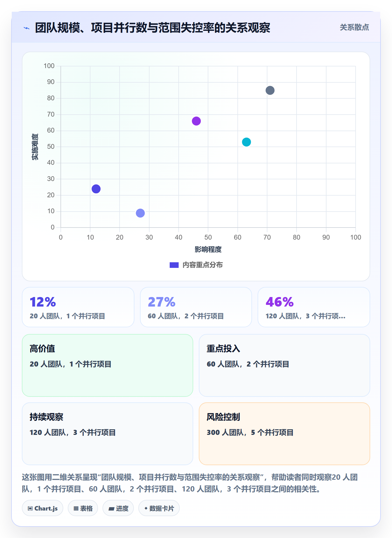This screenshot has height=538, width=392.
Task: Click the 300 人团队，5 个并行项目 text
Action: 250,432
